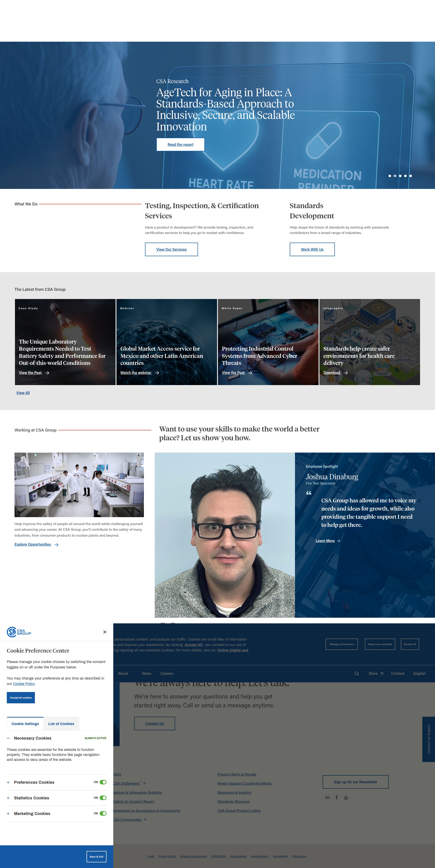Click the Read the report button
Screen dimensions: 435x868
tap(181, 145)
